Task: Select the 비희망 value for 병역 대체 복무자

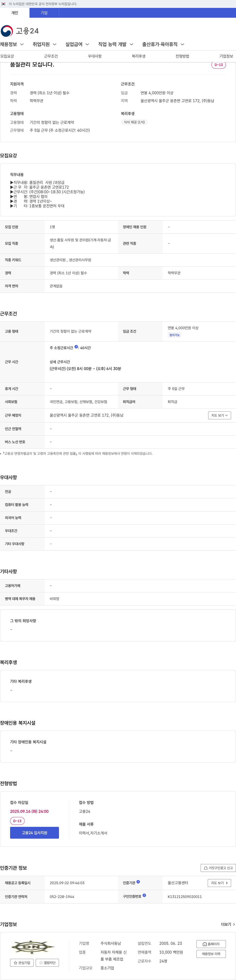Action: coord(54,599)
